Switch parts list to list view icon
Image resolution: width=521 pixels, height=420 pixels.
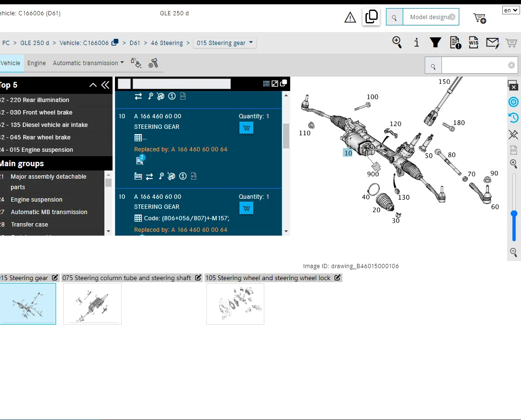[x=266, y=83]
